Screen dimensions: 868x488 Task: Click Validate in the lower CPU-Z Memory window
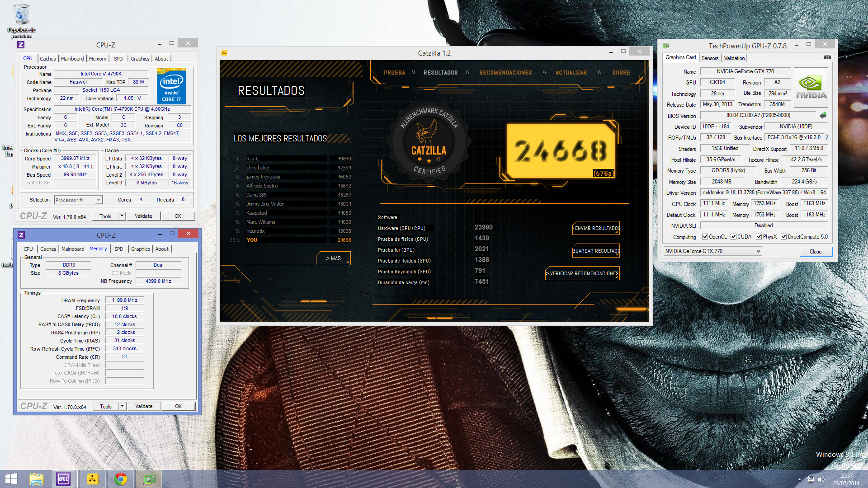144,406
